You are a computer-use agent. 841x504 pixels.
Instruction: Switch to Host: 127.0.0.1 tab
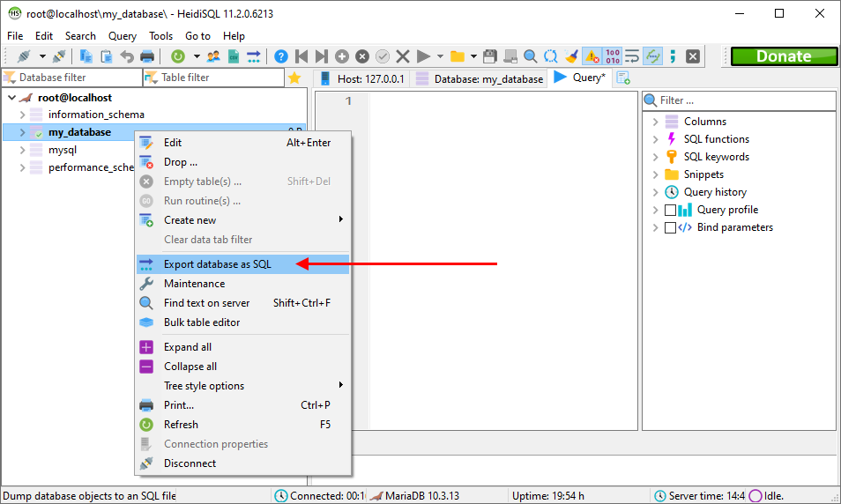(x=362, y=78)
